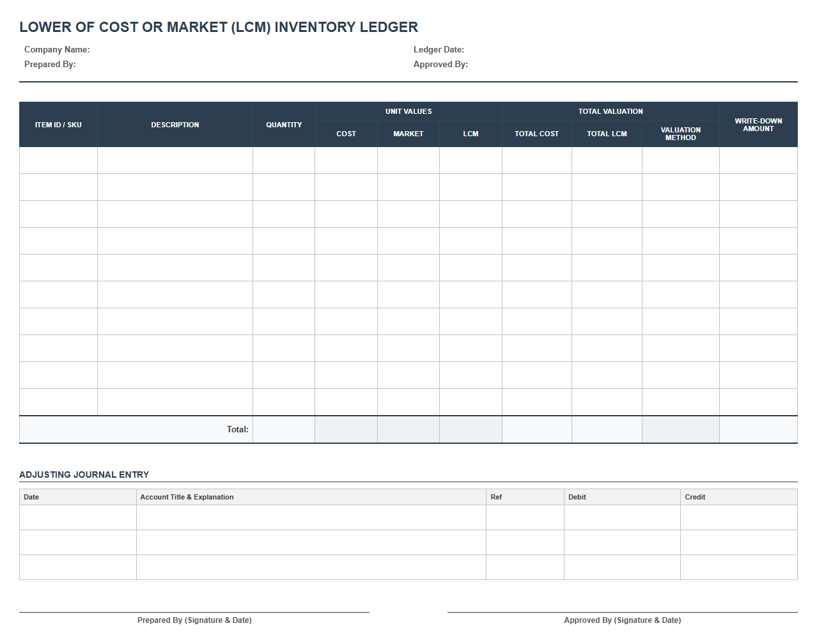This screenshot has height=644, width=817.
Task: Click the UNIT VALUES group header
Action: 408,111
